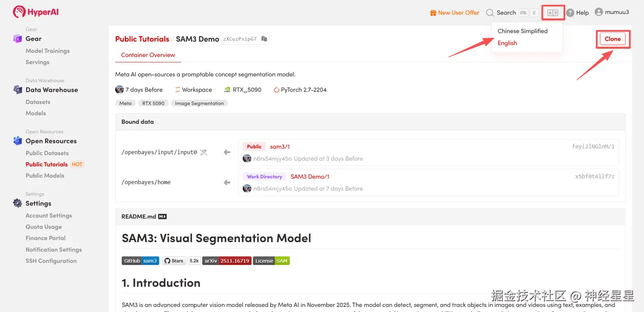The height and width of the screenshot is (312, 644).
Task: Switch to the Container Overview tab
Action: [148, 55]
